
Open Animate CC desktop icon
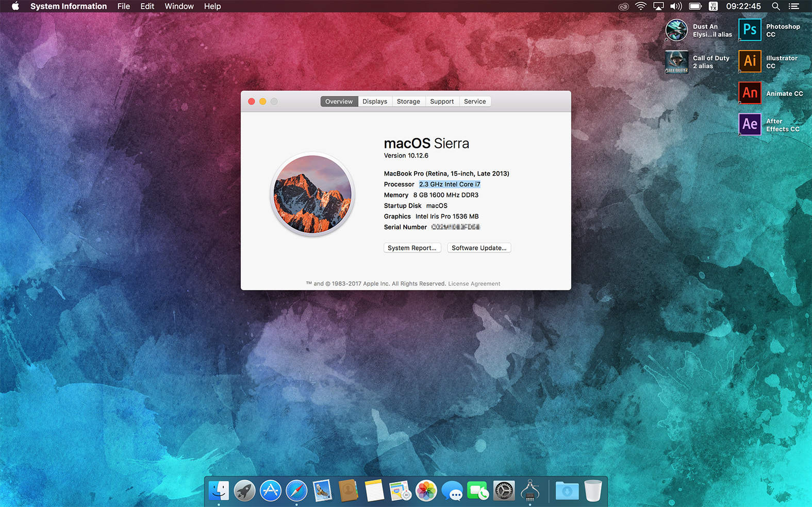[750, 93]
